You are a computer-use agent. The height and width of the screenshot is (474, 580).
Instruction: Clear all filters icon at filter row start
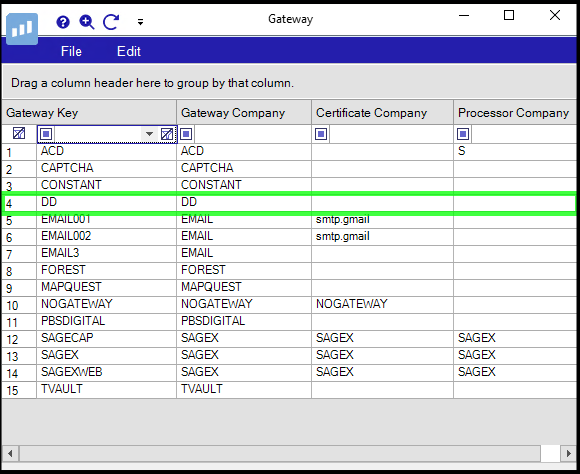coord(19,133)
